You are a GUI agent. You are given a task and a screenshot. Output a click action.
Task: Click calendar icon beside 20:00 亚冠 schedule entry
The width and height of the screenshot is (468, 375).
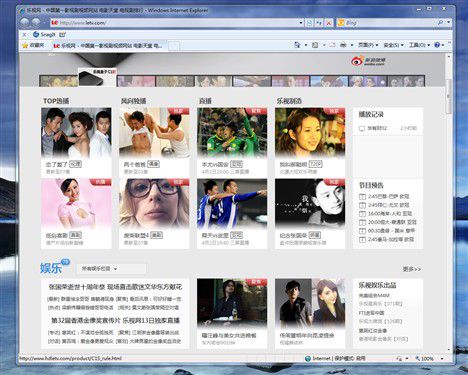coord(362,222)
